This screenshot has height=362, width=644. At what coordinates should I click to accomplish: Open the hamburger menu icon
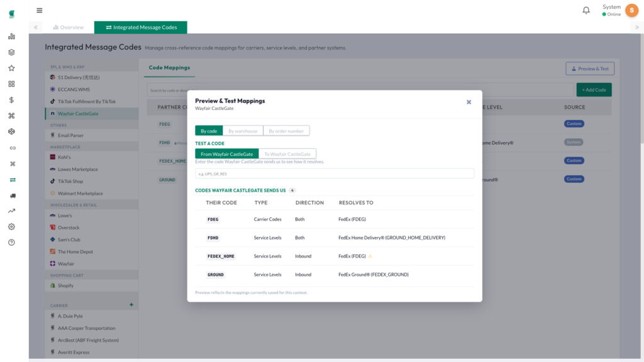pyautogui.click(x=40, y=10)
